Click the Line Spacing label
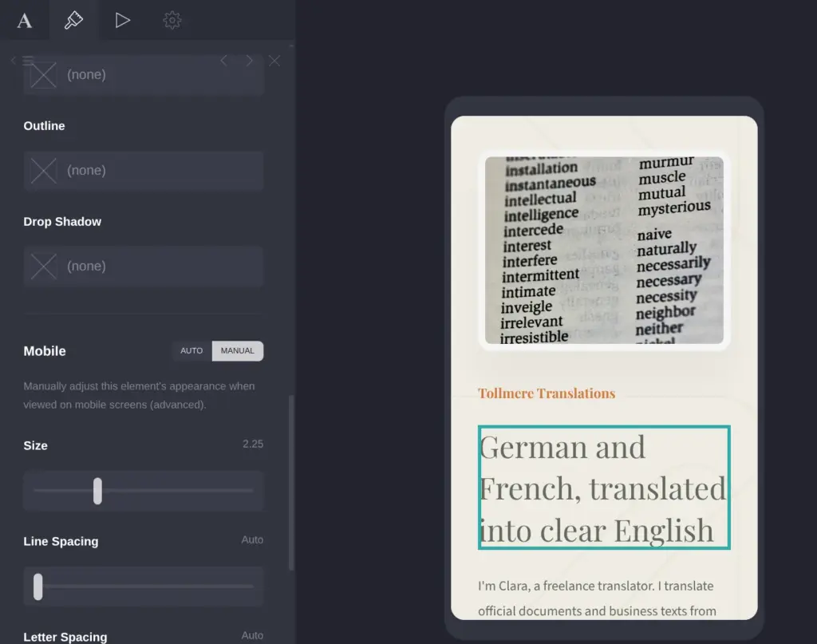 pyautogui.click(x=61, y=542)
